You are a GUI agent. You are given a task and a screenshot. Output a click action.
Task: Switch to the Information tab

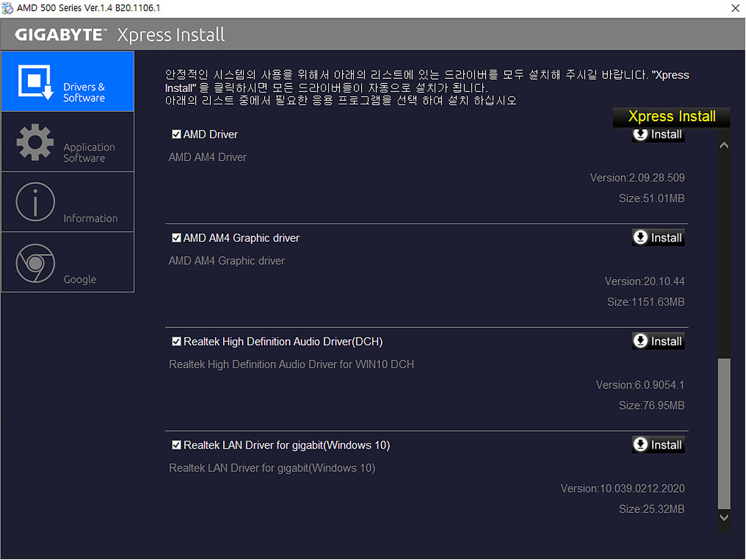[x=68, y=202]
